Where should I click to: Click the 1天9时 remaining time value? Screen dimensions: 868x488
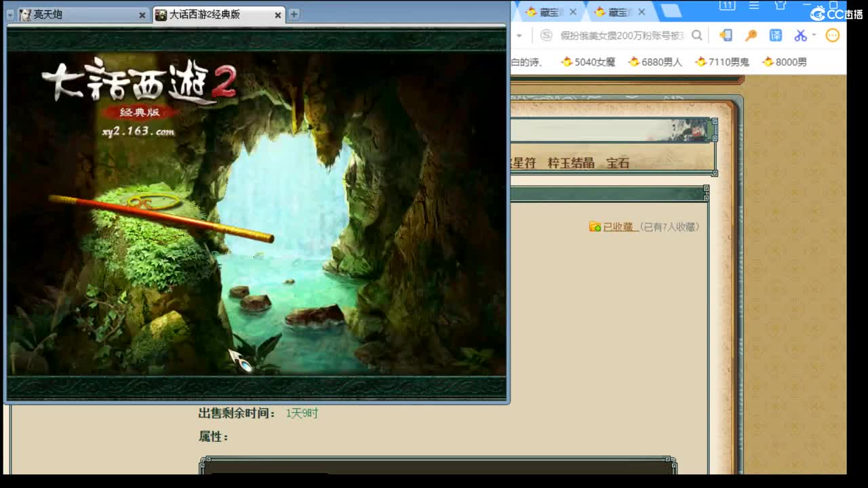click(x=302, y=413)
